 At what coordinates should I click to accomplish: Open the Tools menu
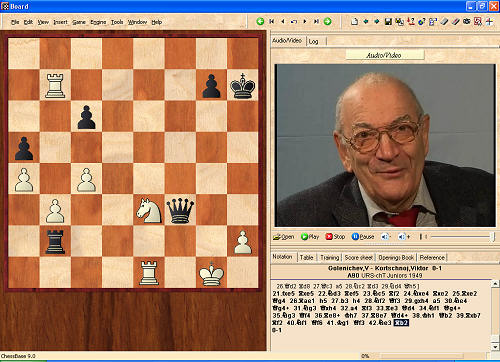117,22
